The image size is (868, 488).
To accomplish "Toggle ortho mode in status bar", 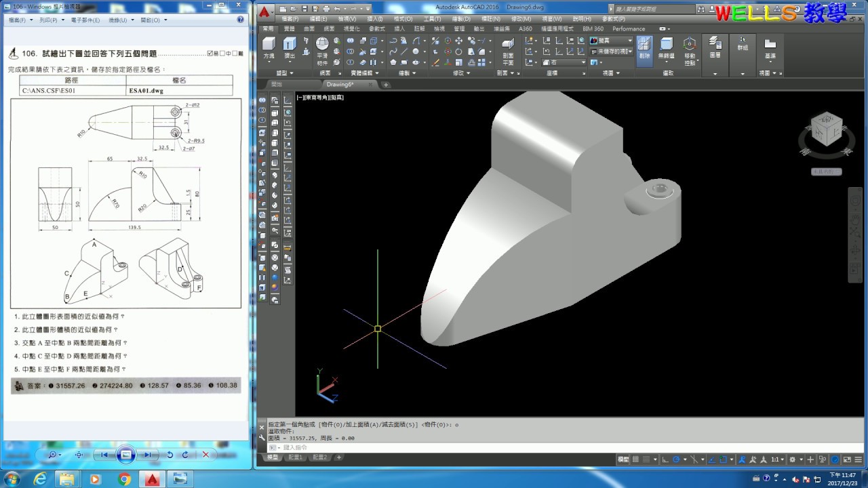I will pos(667,460).
